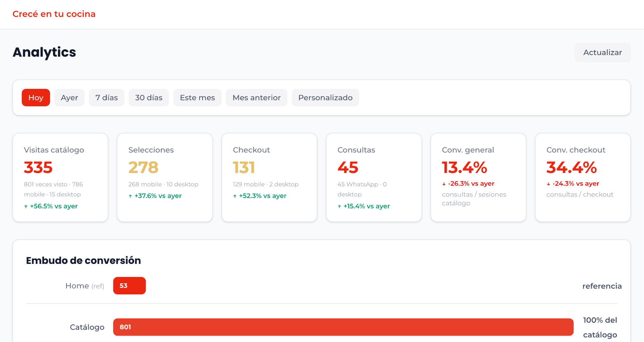The height and width of the screenshot is (342, 644).
Task: Switch to the 7 días range
Action: point(107,98)
